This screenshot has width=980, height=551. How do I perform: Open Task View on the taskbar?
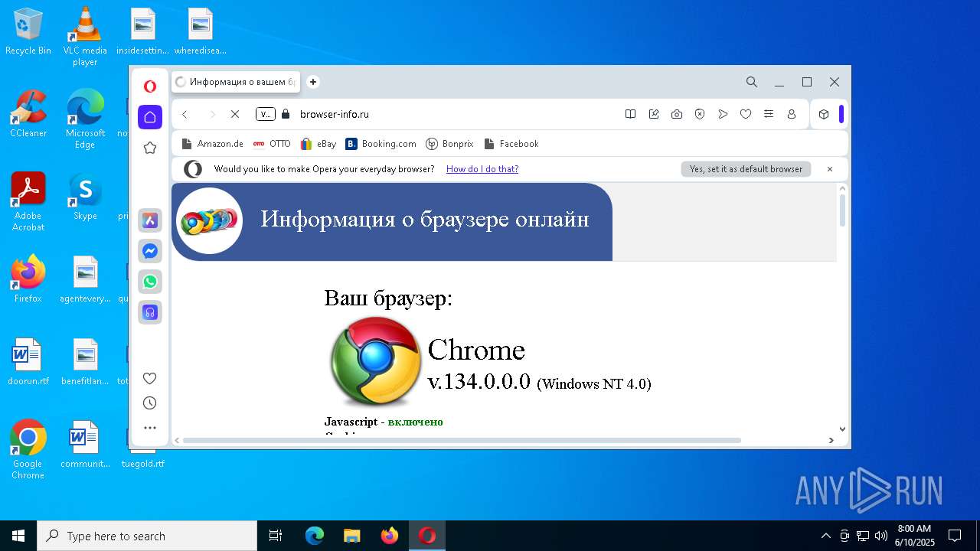(276, 536)
